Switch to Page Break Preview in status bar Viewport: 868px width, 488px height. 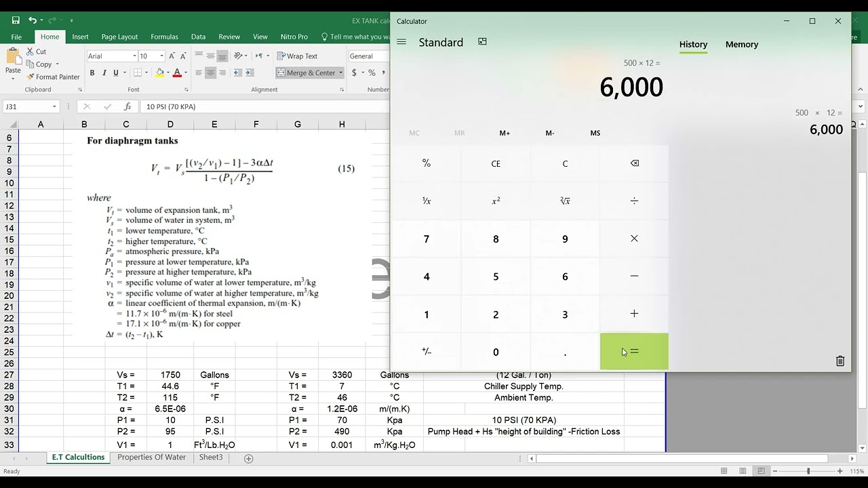point(761,471)
